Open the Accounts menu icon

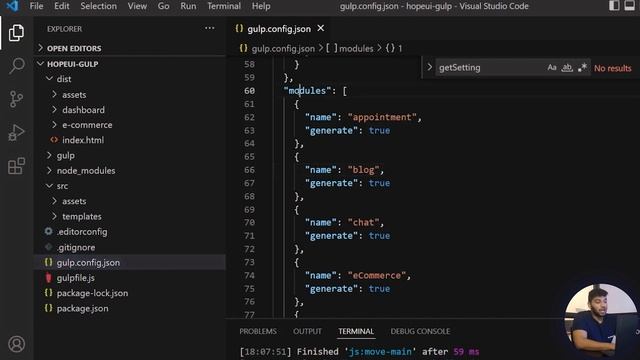(16, 344)
